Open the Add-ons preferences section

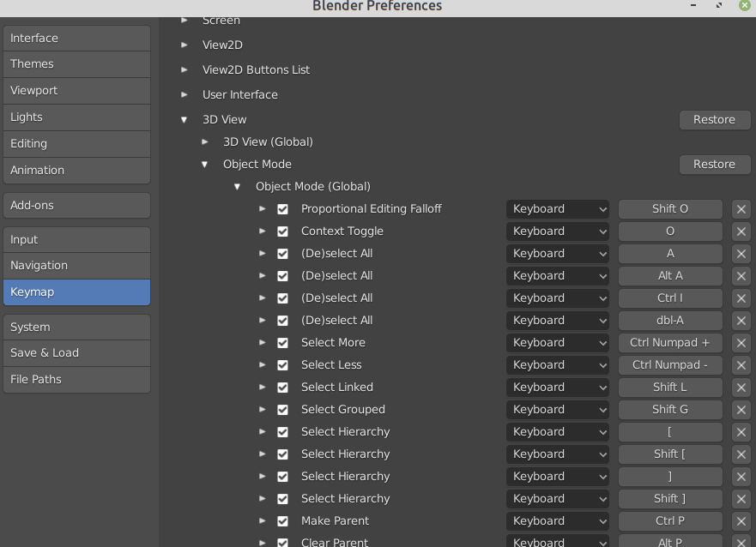[76, 205]
